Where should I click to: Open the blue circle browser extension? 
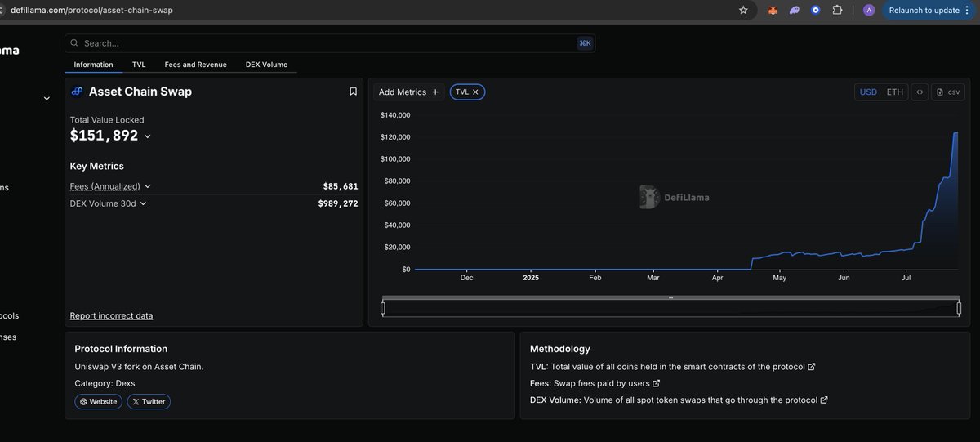(x=816, y=10)
